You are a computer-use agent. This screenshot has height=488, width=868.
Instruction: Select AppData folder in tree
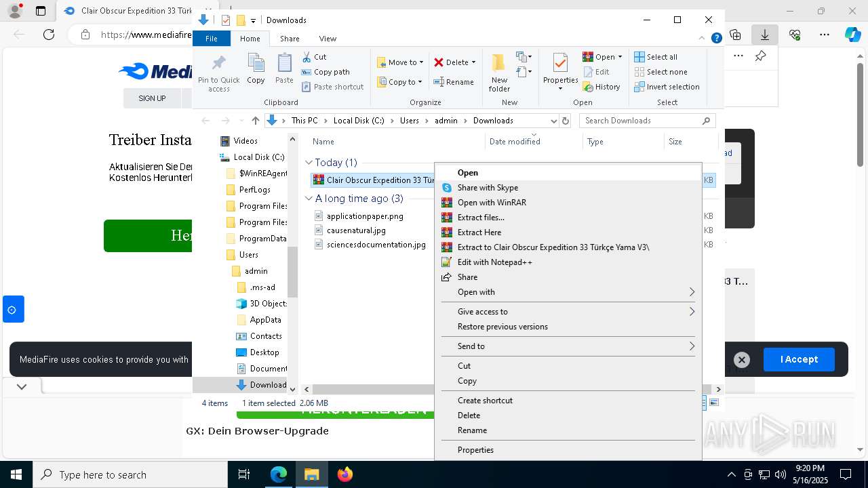coord(265,320)
